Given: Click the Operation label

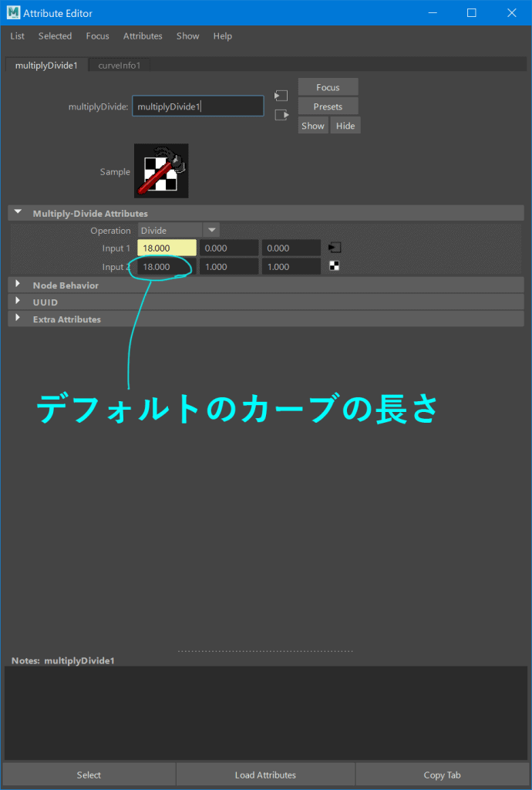Looking at the screenshot, I should coord(110,230).
